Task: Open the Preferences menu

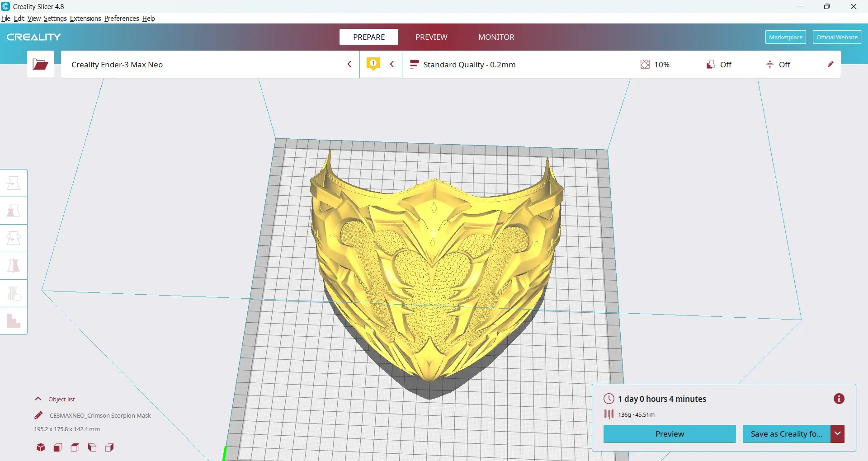Action: (x=122, y=19)
